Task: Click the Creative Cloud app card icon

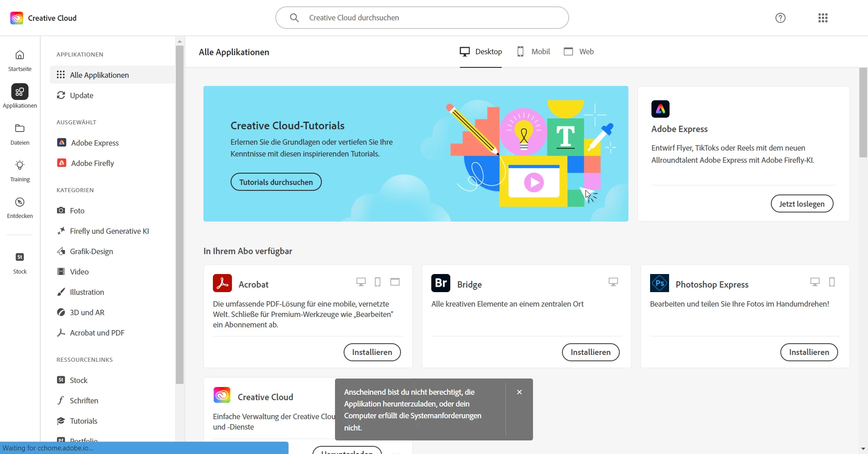Action: [x=222, y=396]
